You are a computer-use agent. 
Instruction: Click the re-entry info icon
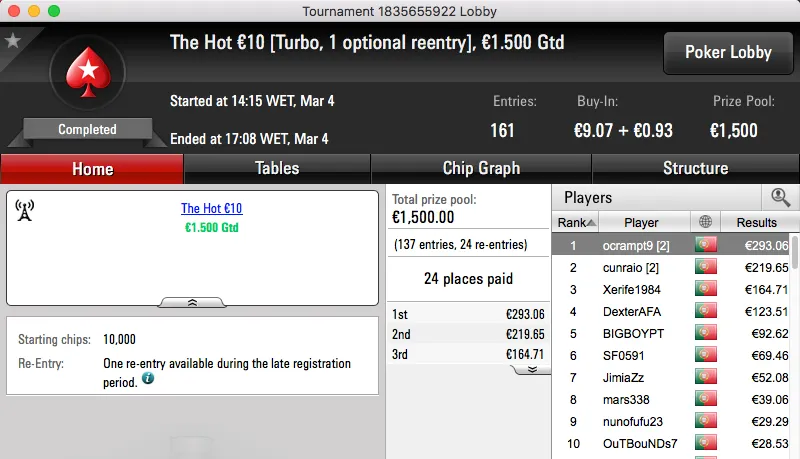[148, 379]
